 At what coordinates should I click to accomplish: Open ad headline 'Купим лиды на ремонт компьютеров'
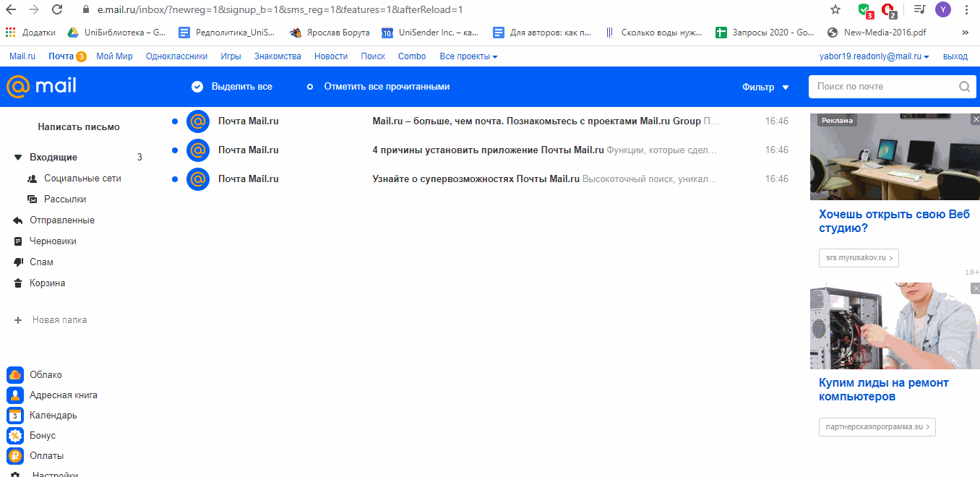(x=884, y=390)
